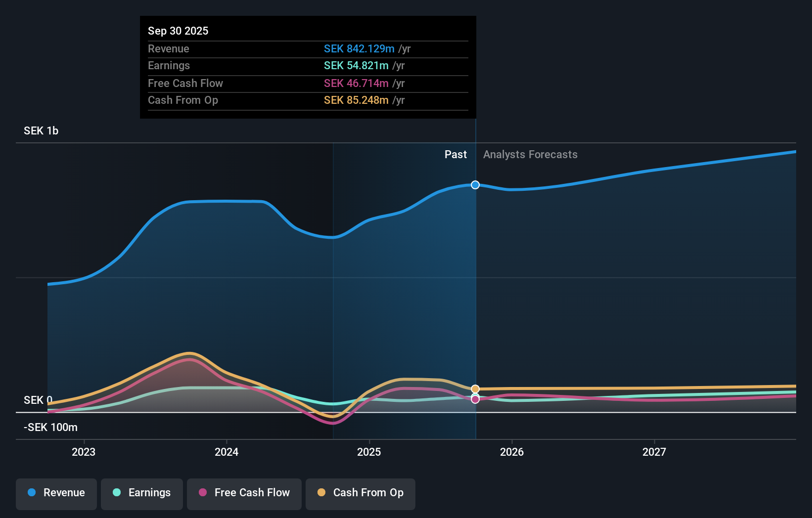Click the Free Cash Flow legend button
The image size is (812, 518).
pyautogui.click(x=244, y=493)
